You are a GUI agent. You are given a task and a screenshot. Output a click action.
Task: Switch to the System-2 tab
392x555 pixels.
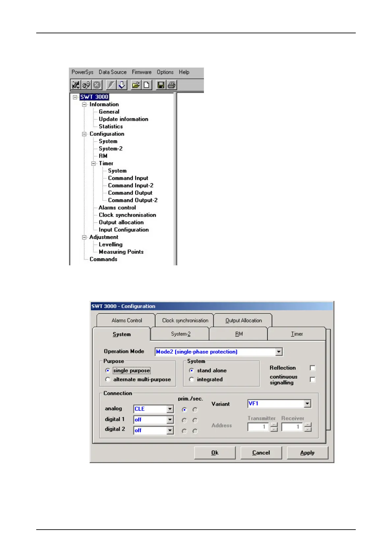click(181, 334)
